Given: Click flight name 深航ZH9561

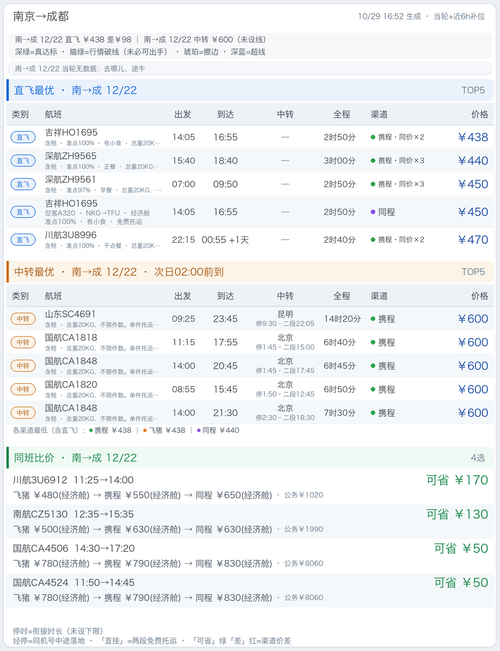Looking at the screenshot, I should pos(70,179).
